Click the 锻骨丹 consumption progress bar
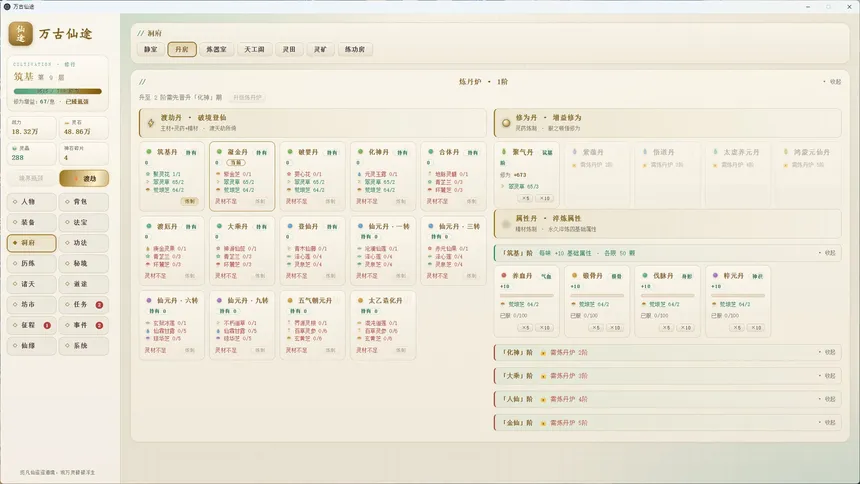The image size is (860, 484). (597, 296)
